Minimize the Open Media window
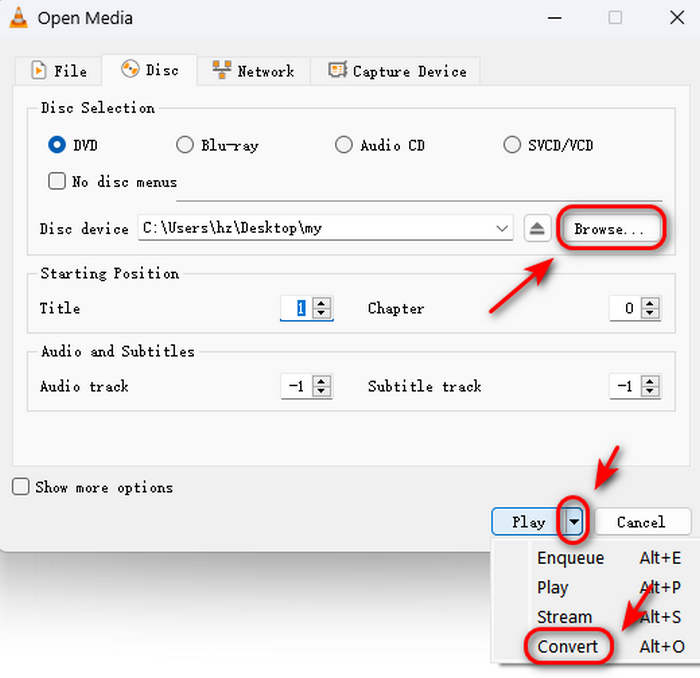The image size is (700, 678). click(554, 18)
